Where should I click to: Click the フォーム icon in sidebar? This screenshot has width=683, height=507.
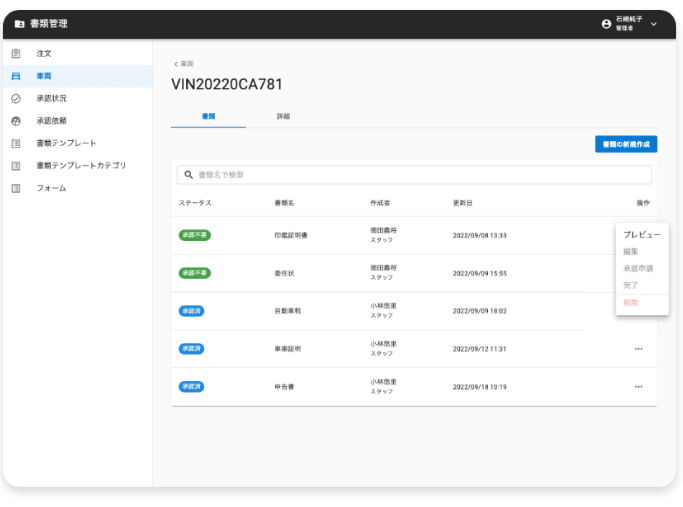16,188
